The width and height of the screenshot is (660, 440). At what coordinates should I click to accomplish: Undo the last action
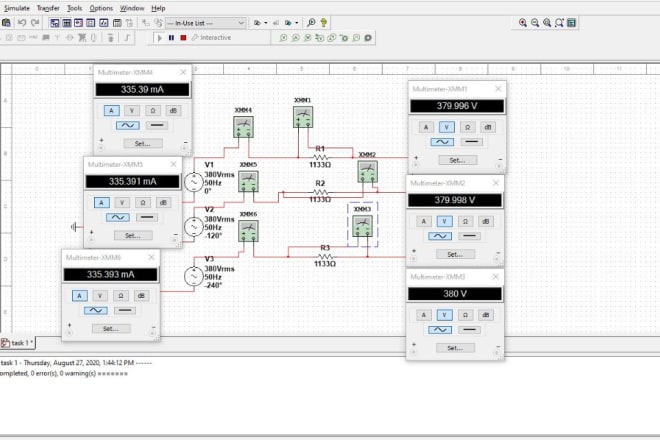pyautogui.click(x=22, y=23)
